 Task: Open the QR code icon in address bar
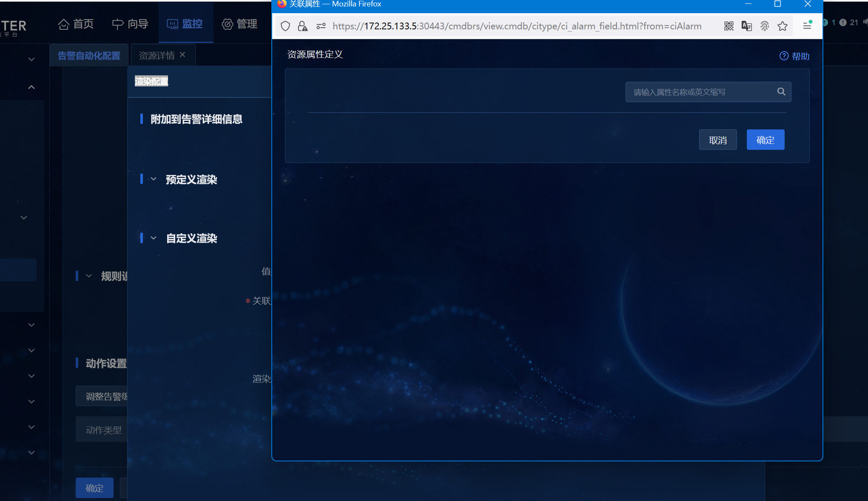click(x=729, y=26)
